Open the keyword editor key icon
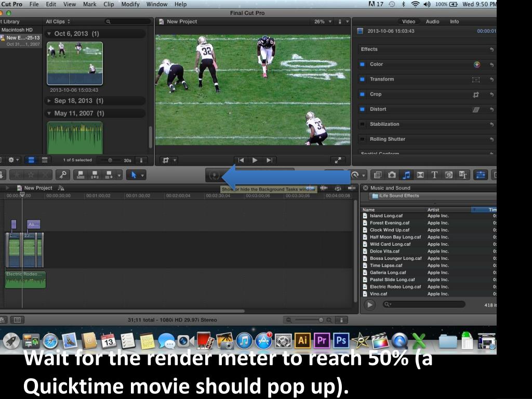 [x=63, y=175]
